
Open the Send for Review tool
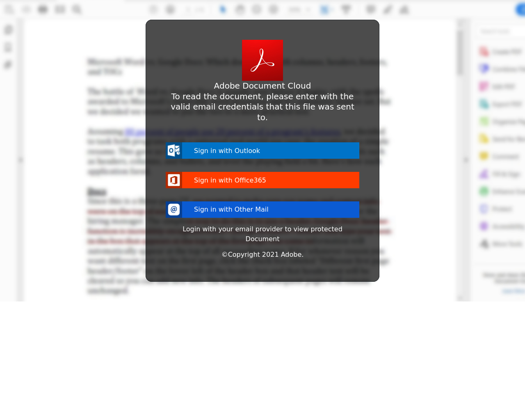(501, 139)
